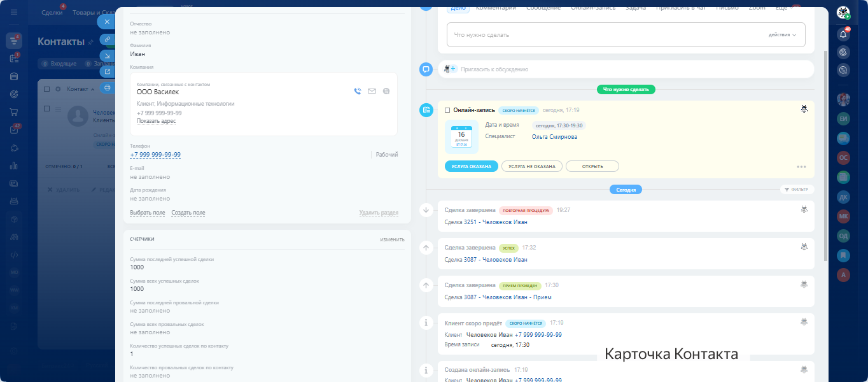This screenshot has width=868, height=382.
Task: Click the info icon of Клиент скоро придёт entry
Action: coord(426,323)
